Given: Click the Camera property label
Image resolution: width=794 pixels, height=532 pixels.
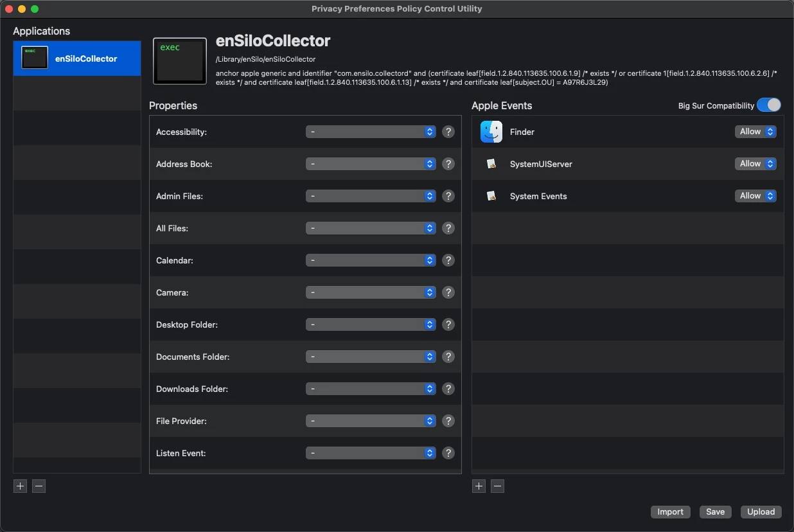Looking at the screenshot, I should 172,292.
